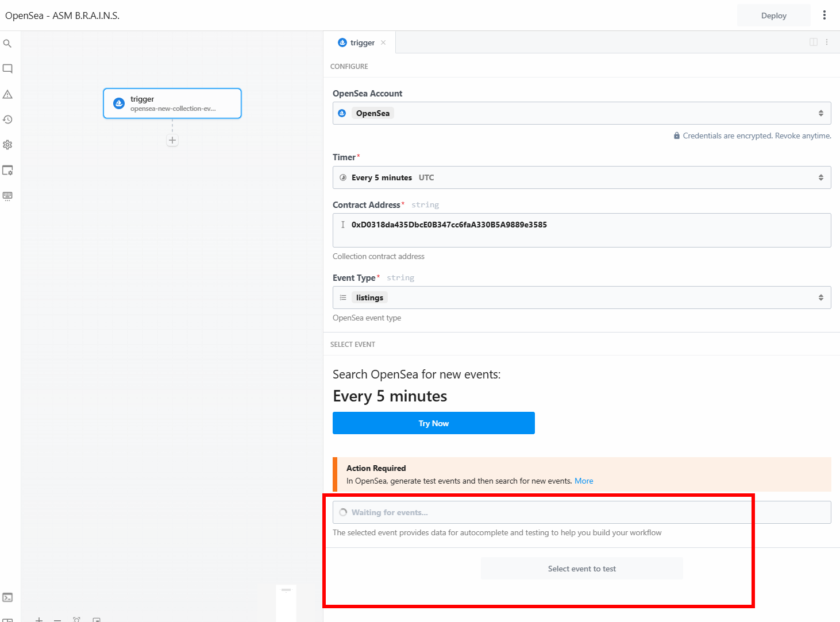Open the OpenSea Account dropdown

(581, 113)
